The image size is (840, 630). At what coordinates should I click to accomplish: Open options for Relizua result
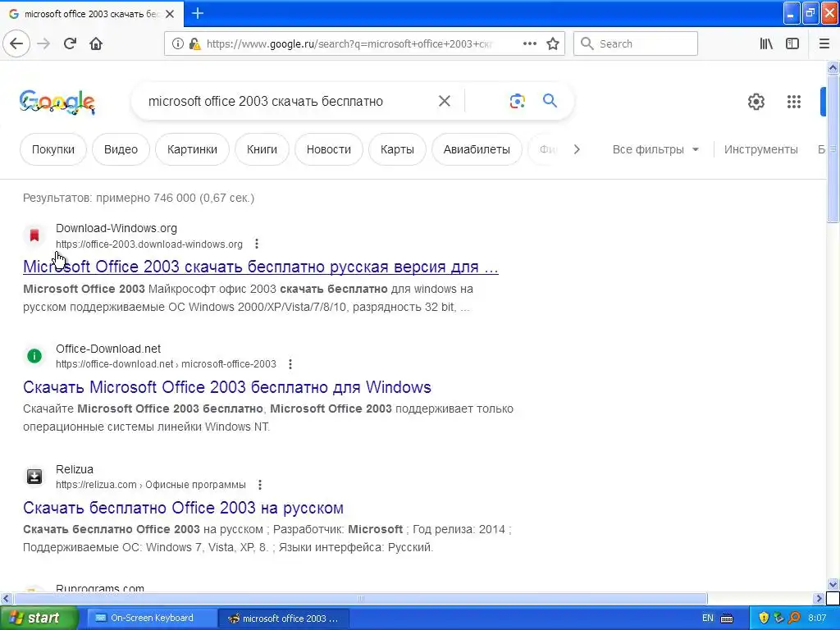coord(260,485)
